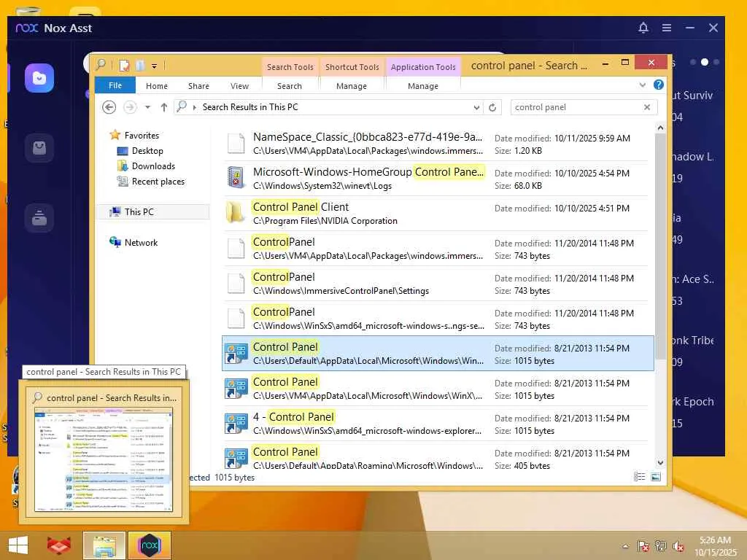Click the Properties quick access toolbar icon
This screenshot has height=560, width=747.
tap(124, 65)
